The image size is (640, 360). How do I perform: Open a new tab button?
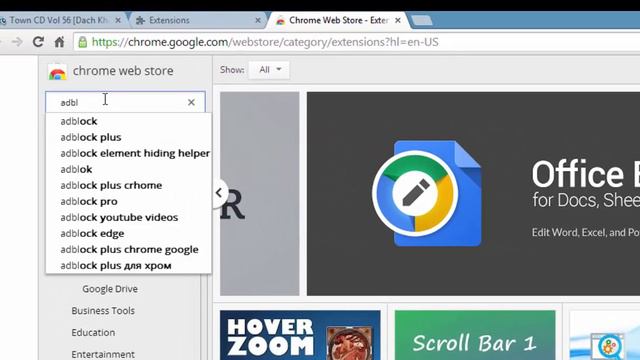[422, 20]
